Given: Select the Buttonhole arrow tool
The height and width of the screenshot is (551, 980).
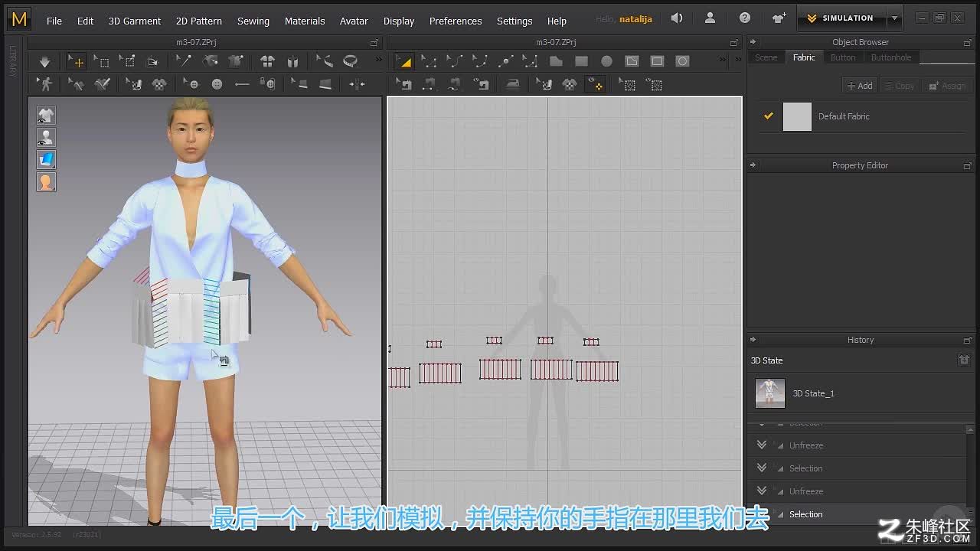Looking at the screenshot, I should pos(242,84).
